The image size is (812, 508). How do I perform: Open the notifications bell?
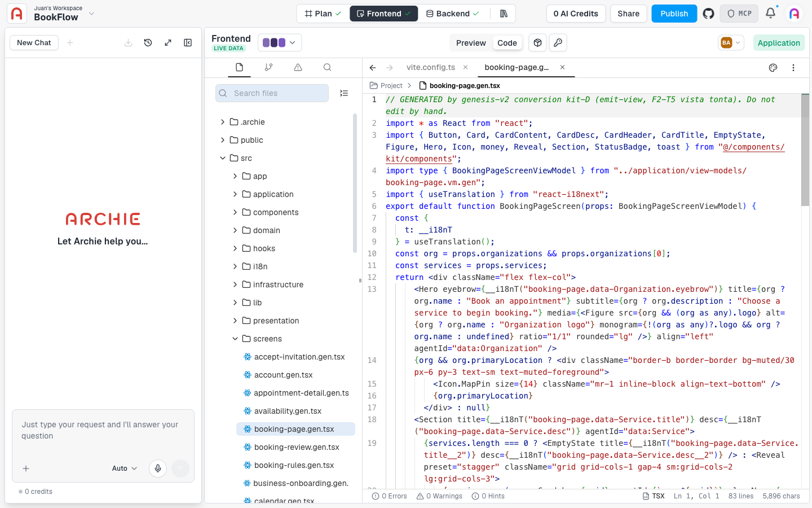tap(770, 13)
